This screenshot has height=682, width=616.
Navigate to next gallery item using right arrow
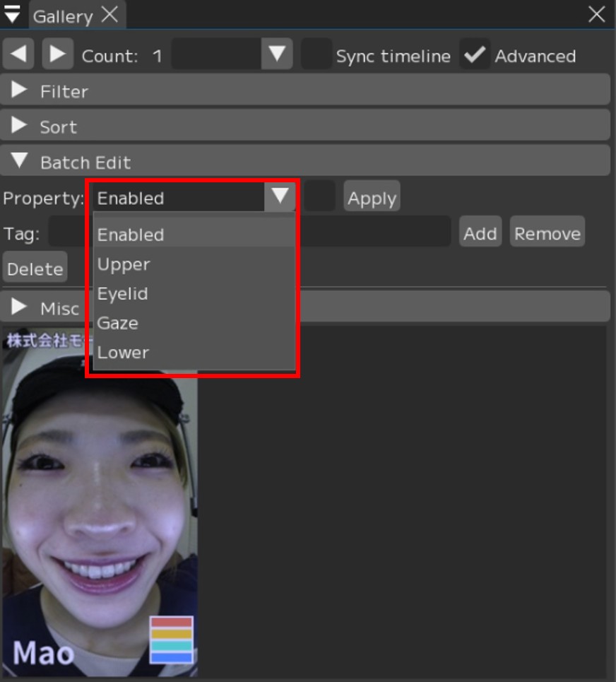point(58,54)
